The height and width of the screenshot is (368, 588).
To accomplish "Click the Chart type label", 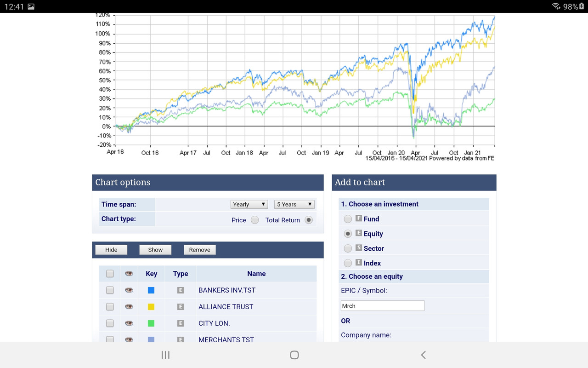I will click(x=119, y=219).
